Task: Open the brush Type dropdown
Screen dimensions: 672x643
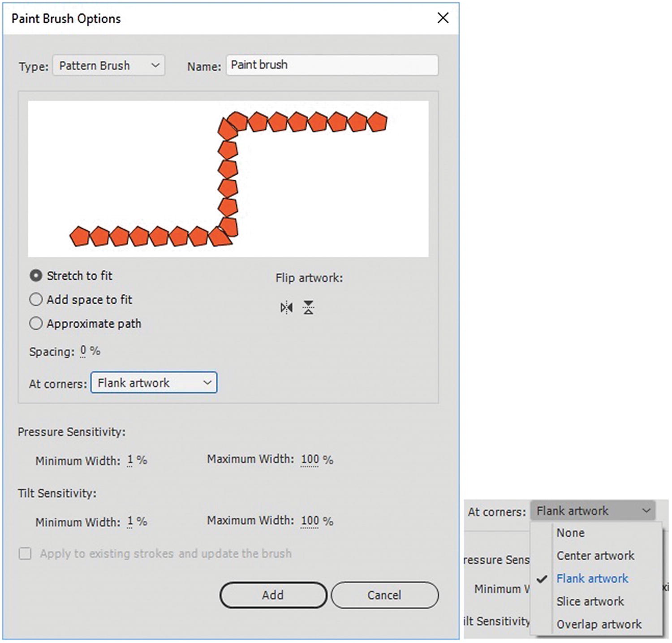Action: tap(108, 65)
